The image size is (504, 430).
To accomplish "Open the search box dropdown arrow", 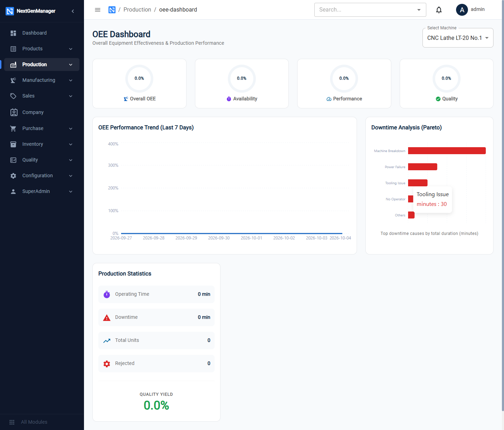I will (x=419, y=10).
